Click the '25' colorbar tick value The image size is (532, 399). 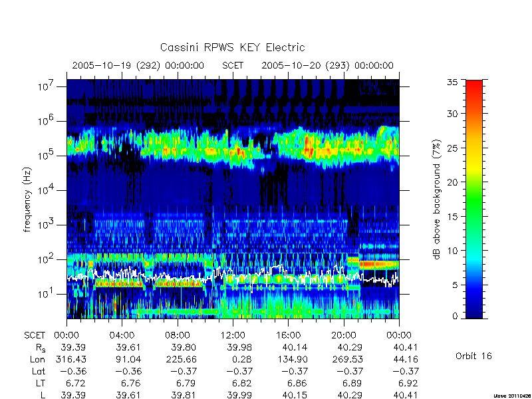tap(452, 148)
